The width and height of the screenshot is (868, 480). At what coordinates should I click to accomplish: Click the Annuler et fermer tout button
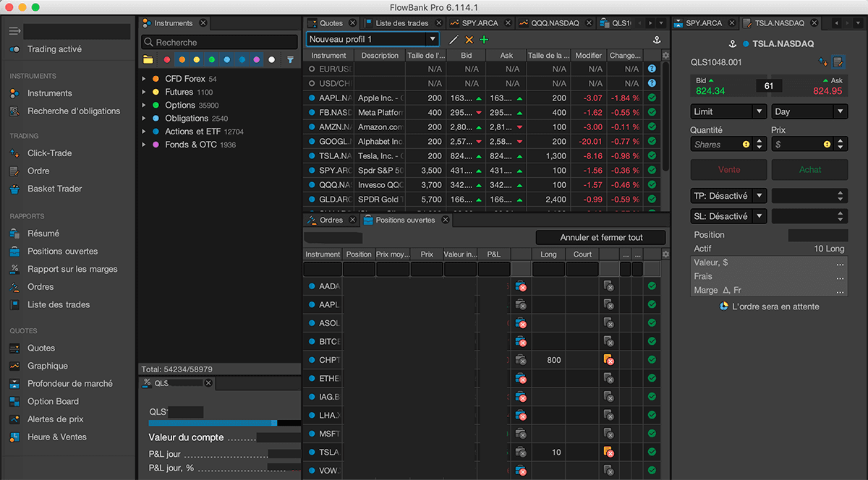(600, 237)
